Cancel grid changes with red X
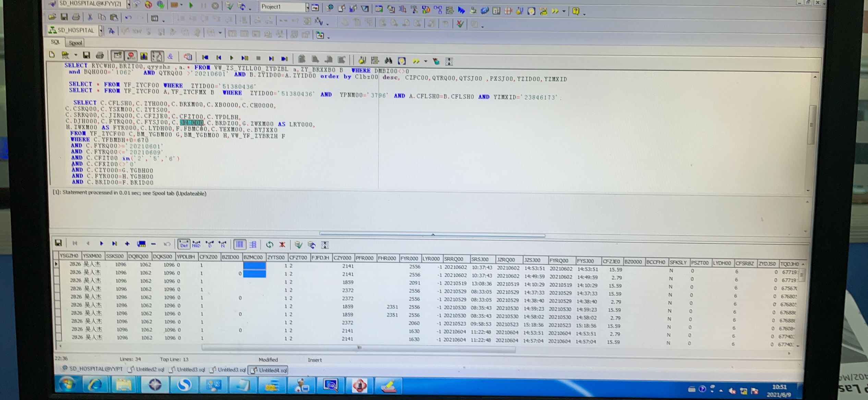 [282, 245]
